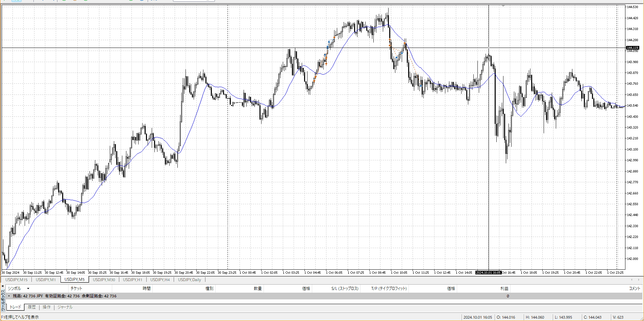Click the 144.119 price label on scale

[x=633, y=48]
